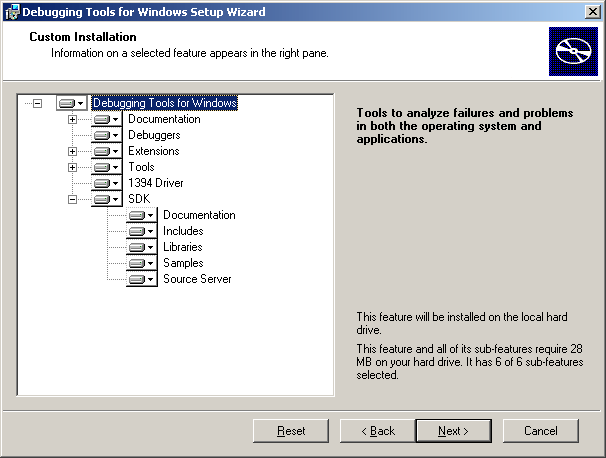Open install-state dropdown for Extensions
Viewport: 606px width, 458px height.
pyautogui.click(x=107, y=151)
